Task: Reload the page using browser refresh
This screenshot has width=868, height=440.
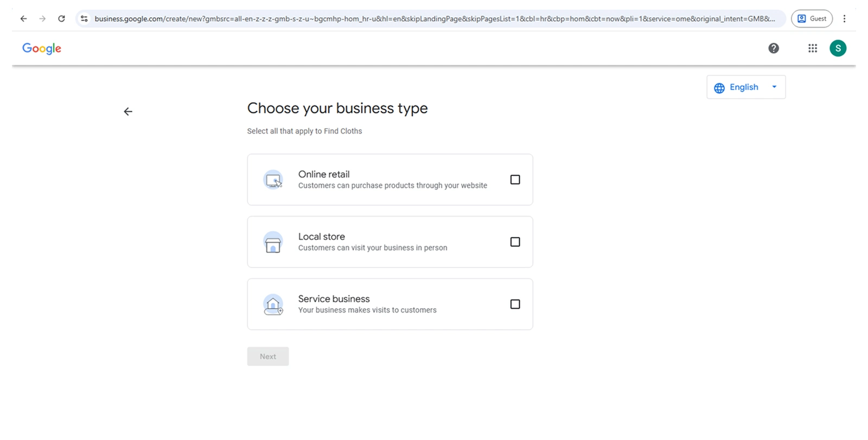Action: 61,18
